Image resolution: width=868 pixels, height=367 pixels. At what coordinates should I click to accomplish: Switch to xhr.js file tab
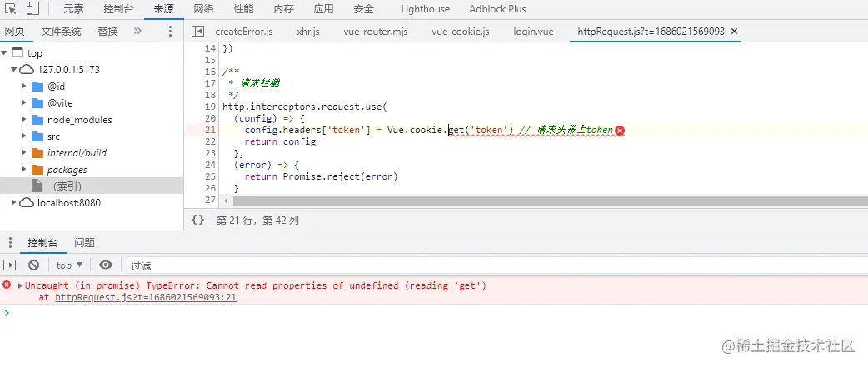click(x=308, y=32)
